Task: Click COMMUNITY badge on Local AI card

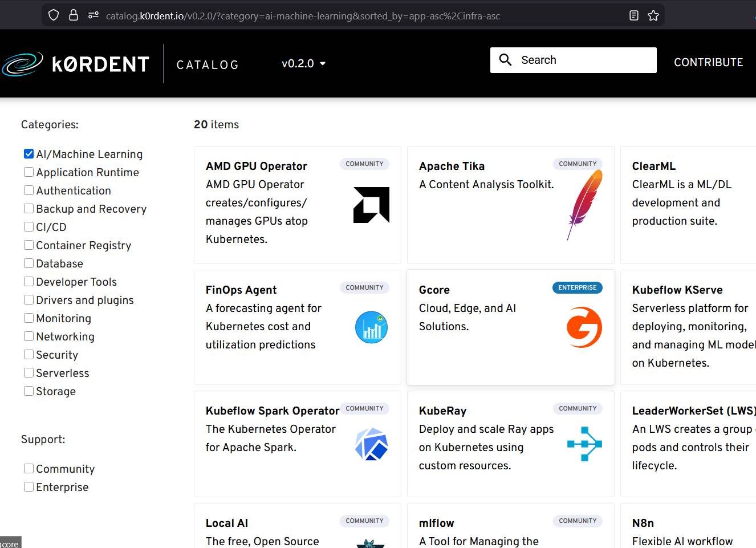Action: (364, 521)
